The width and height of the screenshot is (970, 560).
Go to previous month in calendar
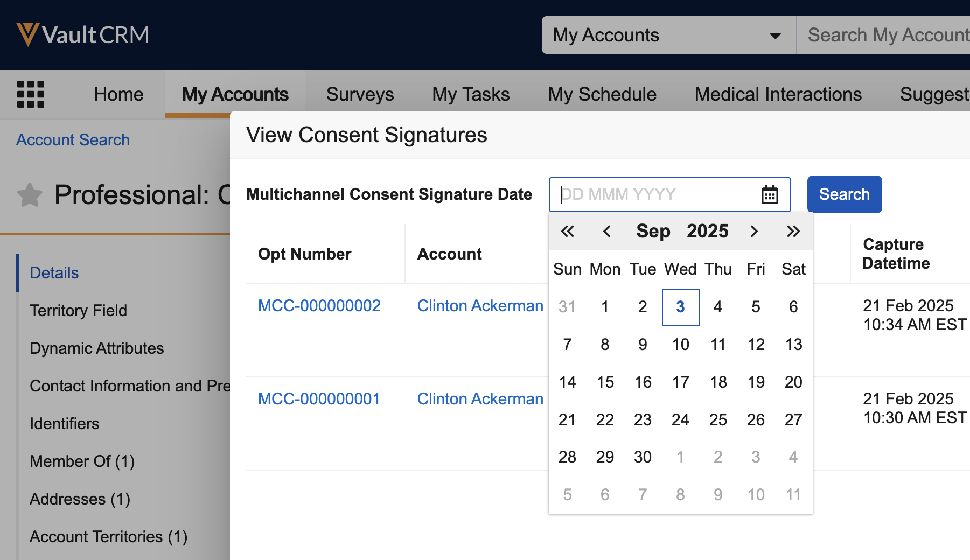606,232
